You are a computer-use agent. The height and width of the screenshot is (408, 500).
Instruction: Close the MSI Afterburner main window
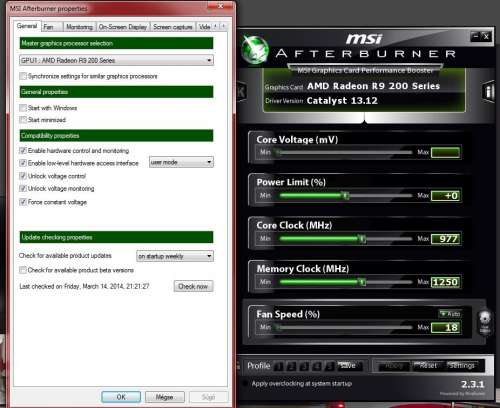[486, 36]
